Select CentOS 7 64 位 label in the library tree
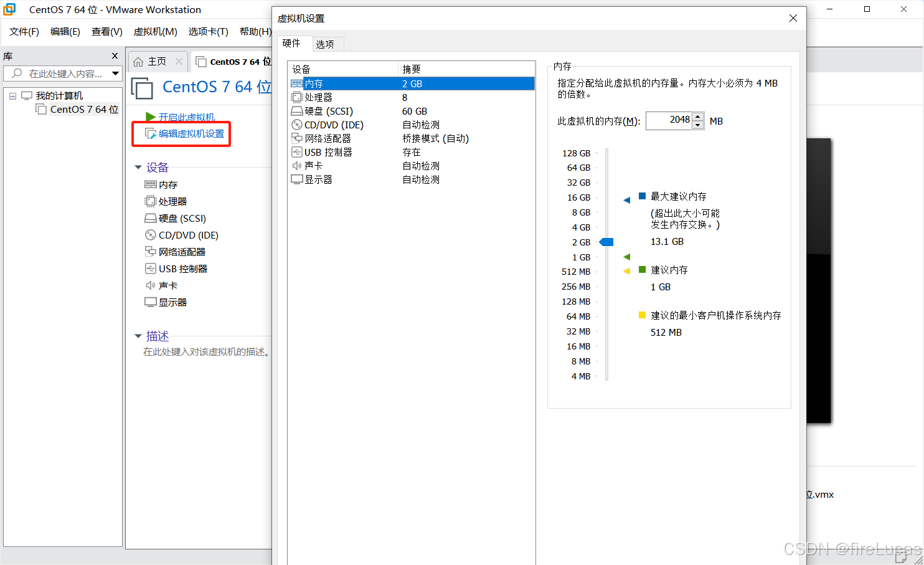The width and height of the screenshot is (924, 565). pyautogui.click(x=84, y=109)
